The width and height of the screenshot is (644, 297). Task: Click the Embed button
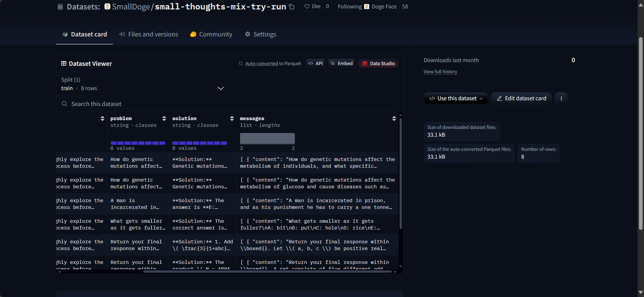[x=341, y=63]
